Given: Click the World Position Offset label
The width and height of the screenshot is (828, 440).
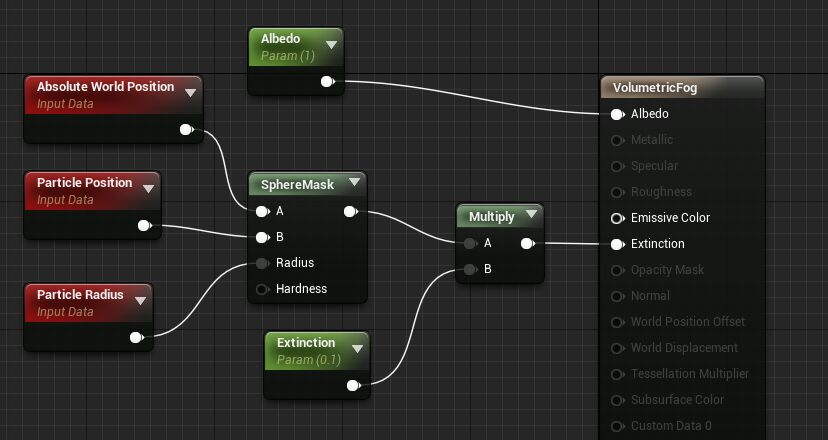Looking at the screenshot, I should click(688, 322).
